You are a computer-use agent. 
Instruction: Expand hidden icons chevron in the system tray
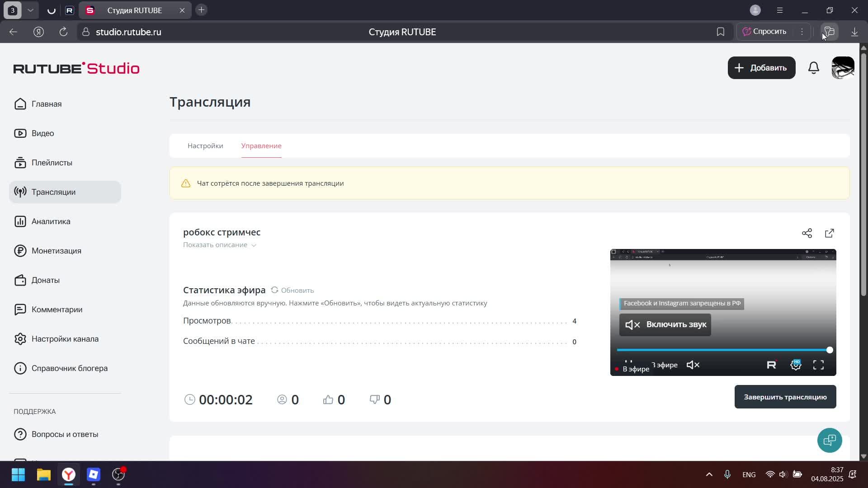pyautogui.click(x=709, y=474)
